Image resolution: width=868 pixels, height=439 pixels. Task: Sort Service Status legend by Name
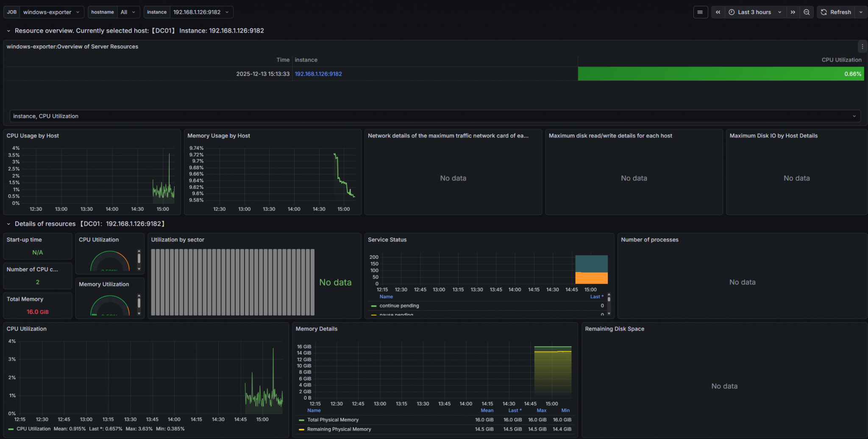coord(386,297)
